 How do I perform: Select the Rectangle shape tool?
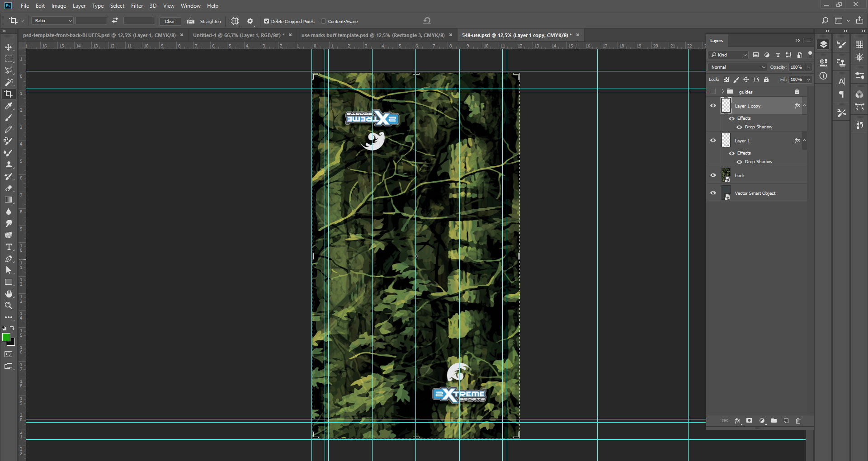click(9, 282)
